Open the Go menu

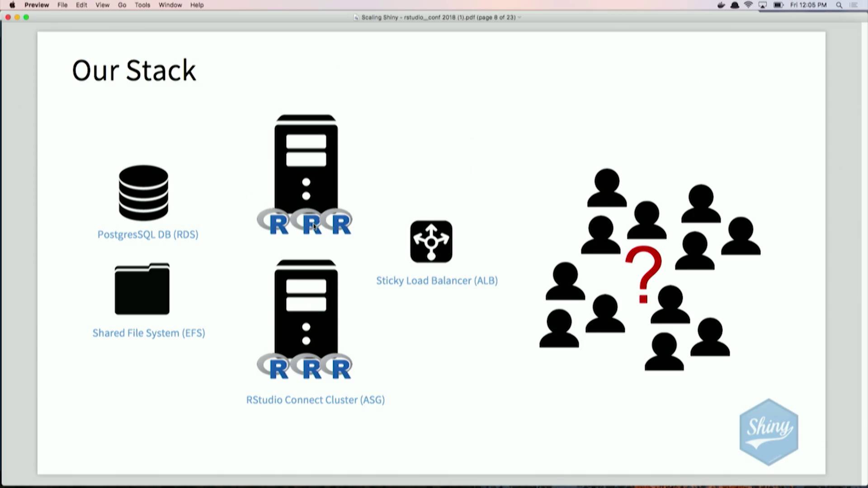tap(122, 5)
